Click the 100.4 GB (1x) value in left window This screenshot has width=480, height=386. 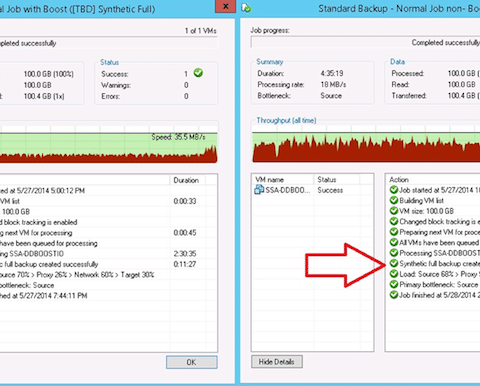tap(44, 96)
